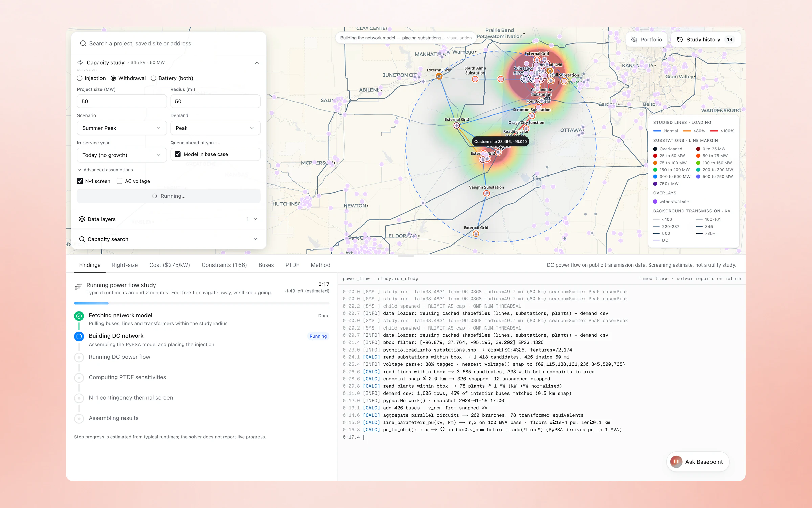The width and height of the screenshot is (812, 508).
Task: Click the Project size (MW) input field
Action: [122, 101]
